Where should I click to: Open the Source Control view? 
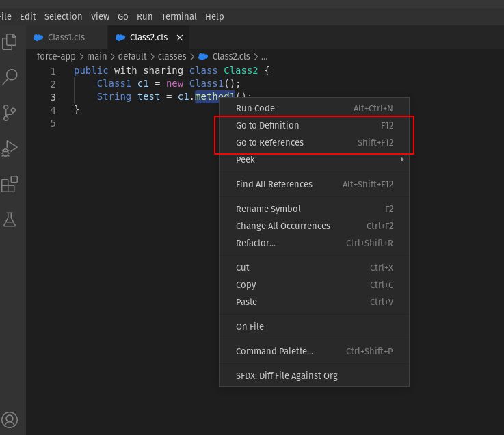[x=10, y=113]
